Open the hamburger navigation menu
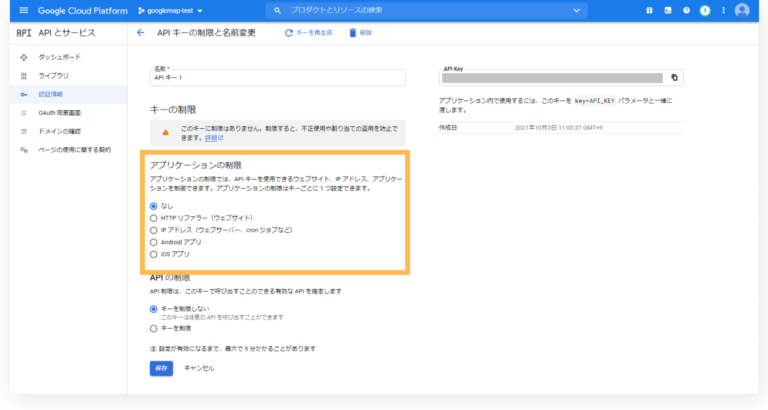Viewport: 768px width, 410px height. pos(24,10)
